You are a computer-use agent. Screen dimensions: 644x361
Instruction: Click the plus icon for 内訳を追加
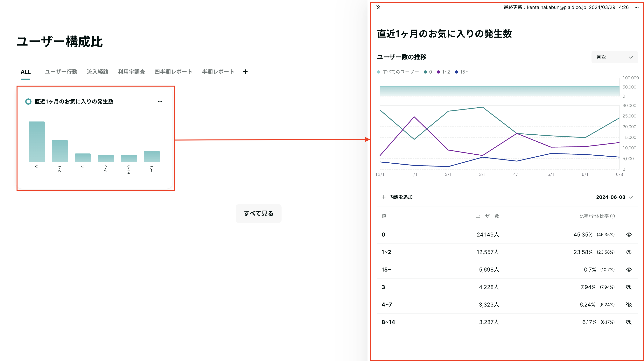click(x=384, y=197)
